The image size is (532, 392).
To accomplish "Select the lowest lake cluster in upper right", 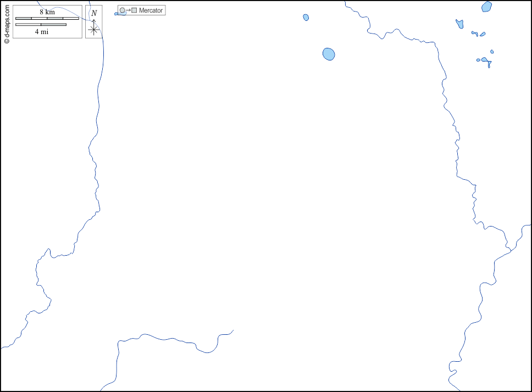I will point(486,60).
